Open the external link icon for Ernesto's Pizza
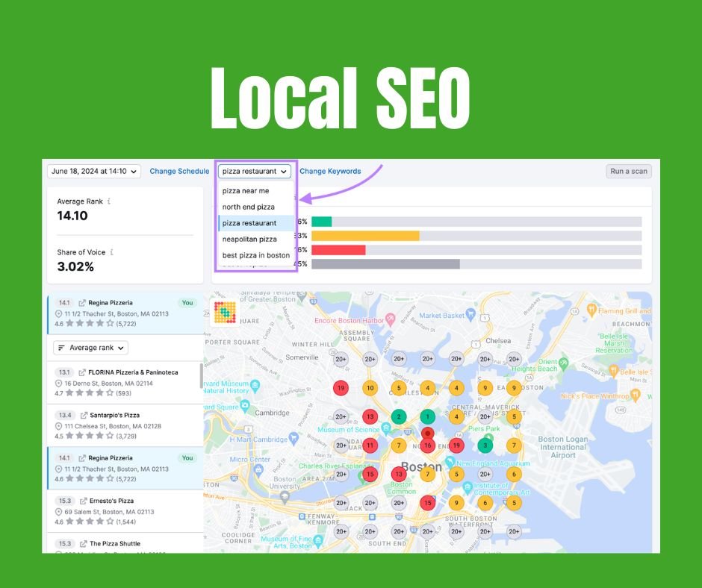Image resolution: width=702 pixels, height=588 pixels. pyautogui.click(x=84, y=501)
